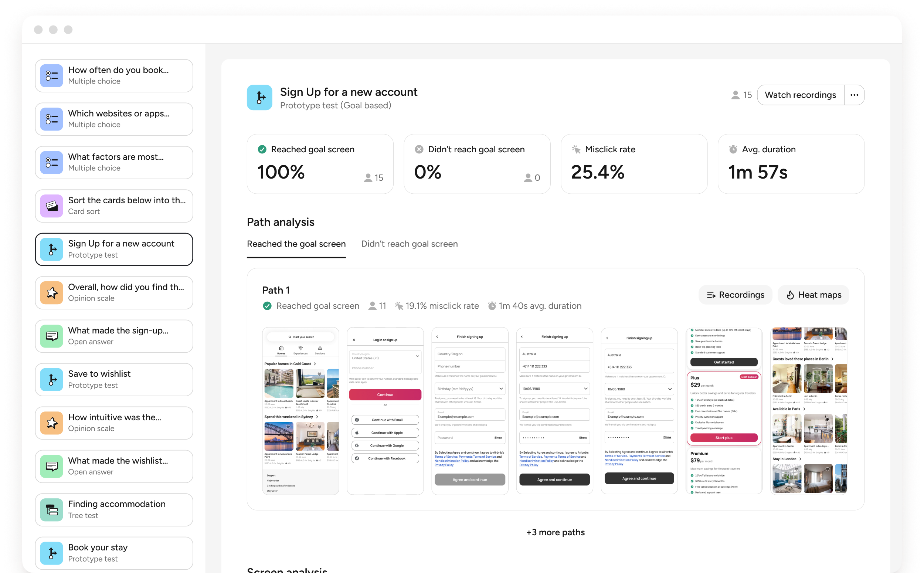924x573 pixels.
Task: Click the Avg. duration stopwatch icon
Action: [x=733, y=149]
